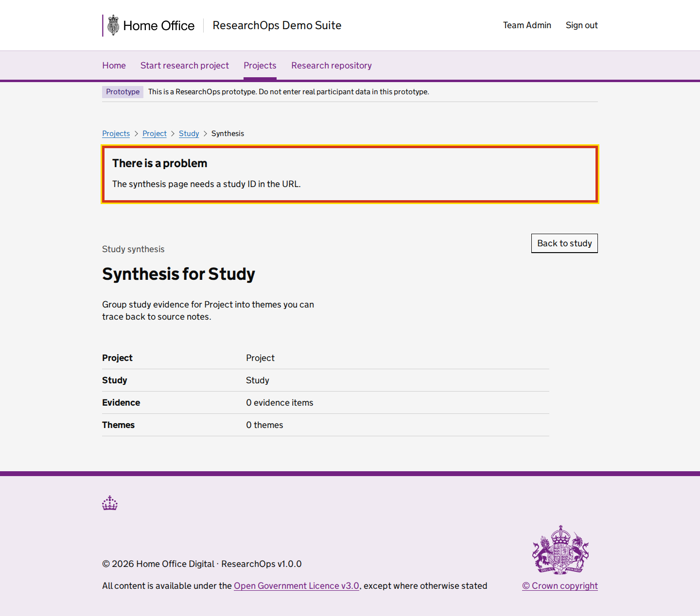700x616 pixels.
Task: Click the small crown icon in footer
Action: [110, 503]
